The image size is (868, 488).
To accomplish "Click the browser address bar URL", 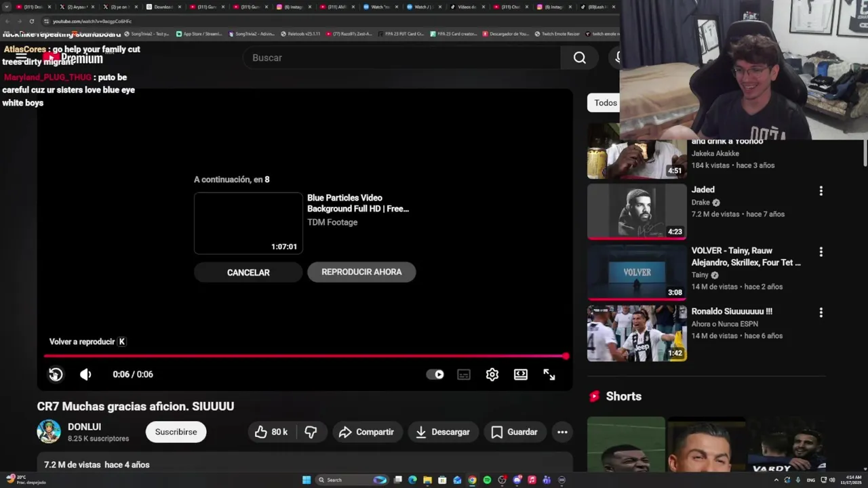I will pyautogui.click(x=92, y=21).
